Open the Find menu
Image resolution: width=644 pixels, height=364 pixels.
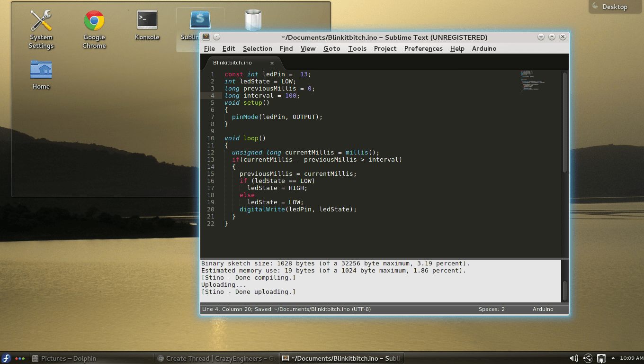[286, 48]
